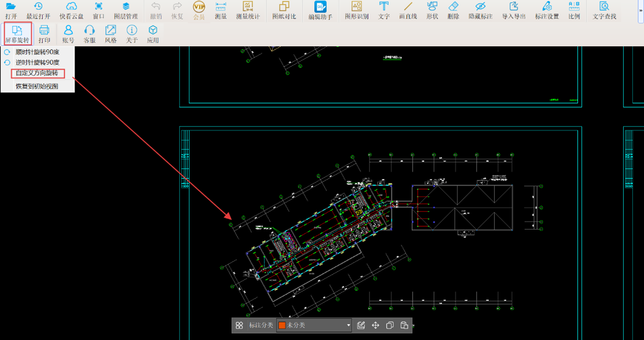Click the 编辑助手 button
This screenshot has width=644, height=340.
coord(320,10)
